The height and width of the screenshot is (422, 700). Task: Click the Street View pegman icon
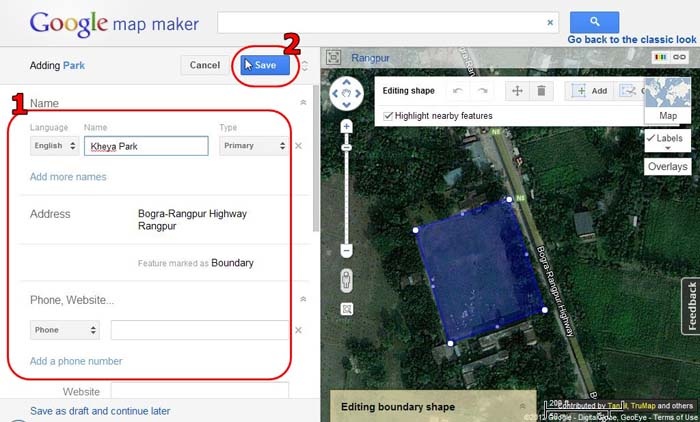click(346, 280)
